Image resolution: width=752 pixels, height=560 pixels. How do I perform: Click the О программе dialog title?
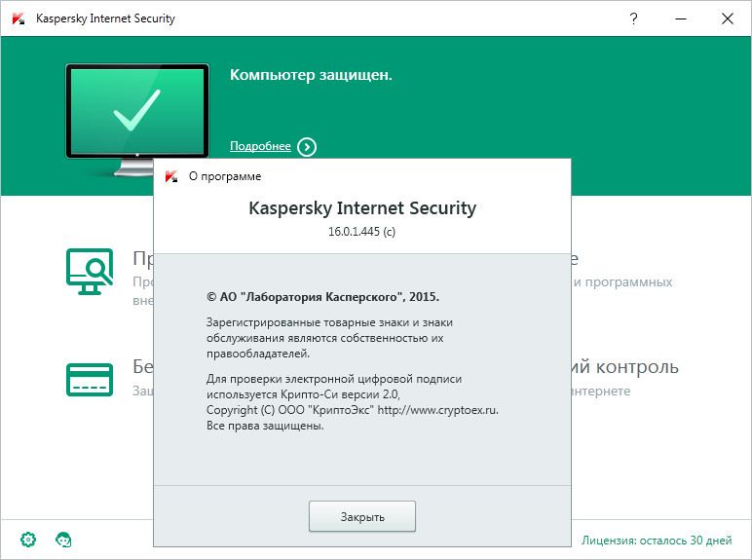pyautogui.click(x=225, y=176)
